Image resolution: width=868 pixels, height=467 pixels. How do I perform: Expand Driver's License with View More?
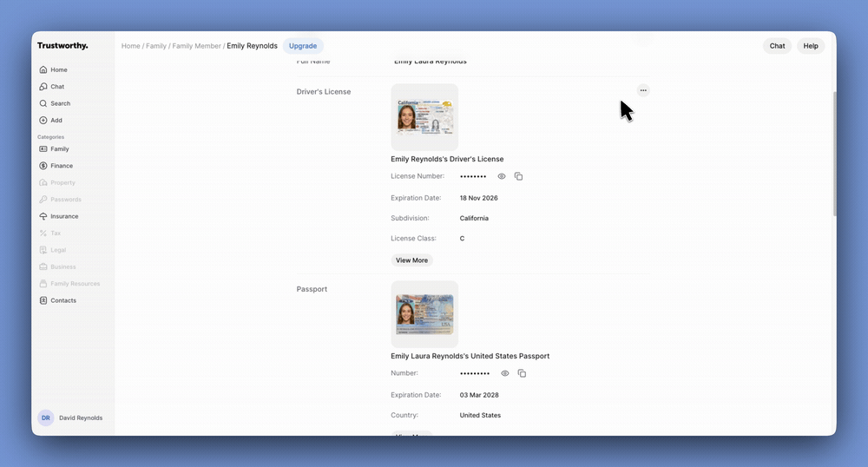(x=411, y=260)
